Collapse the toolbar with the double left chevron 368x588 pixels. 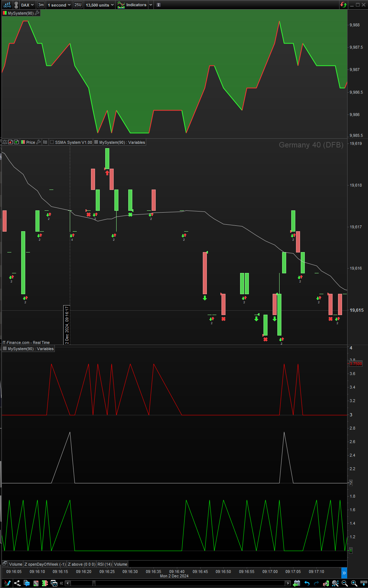(61, 583)
